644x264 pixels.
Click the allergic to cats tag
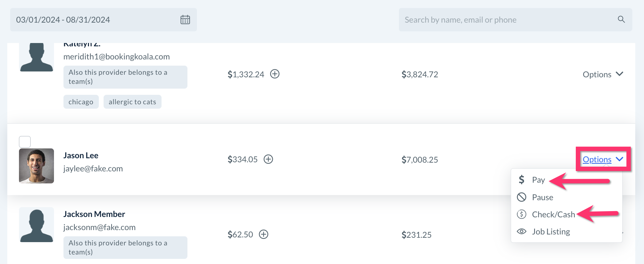tap(132, 102)
